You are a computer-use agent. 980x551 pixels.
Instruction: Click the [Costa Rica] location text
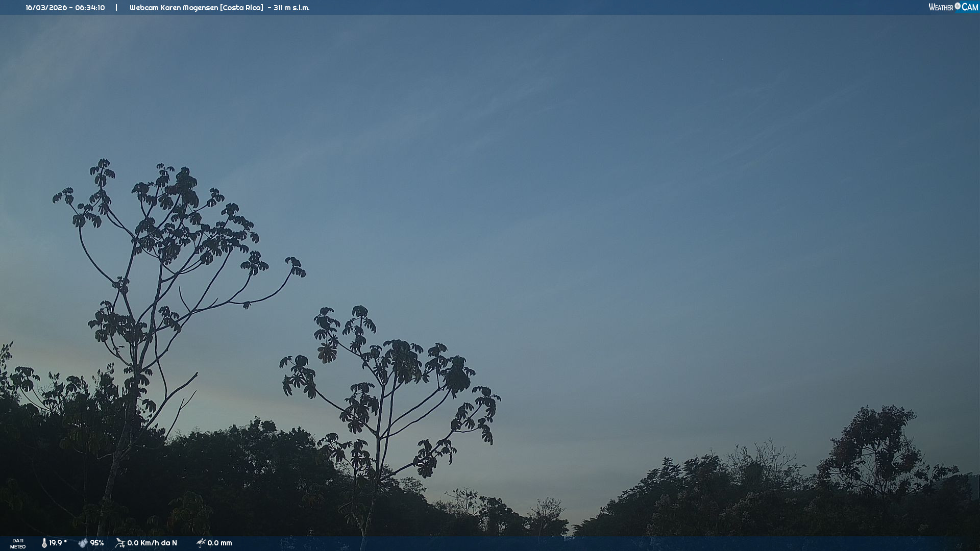click(241, 8)
